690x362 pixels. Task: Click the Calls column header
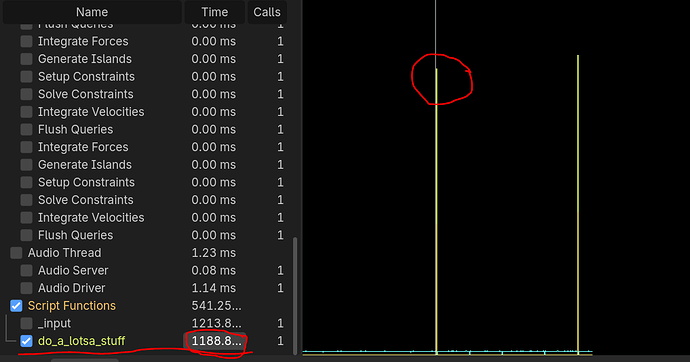tap(267, 12)
